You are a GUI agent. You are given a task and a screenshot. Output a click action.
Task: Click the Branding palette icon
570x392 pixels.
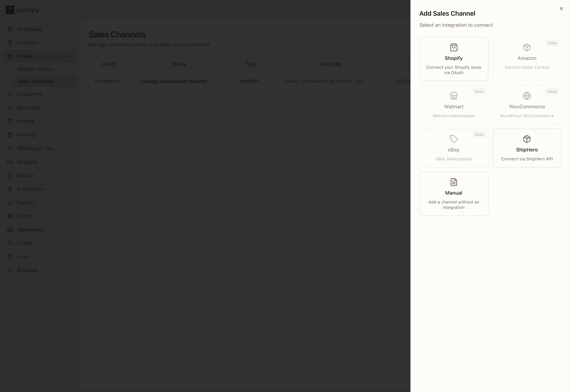[10, 270]
